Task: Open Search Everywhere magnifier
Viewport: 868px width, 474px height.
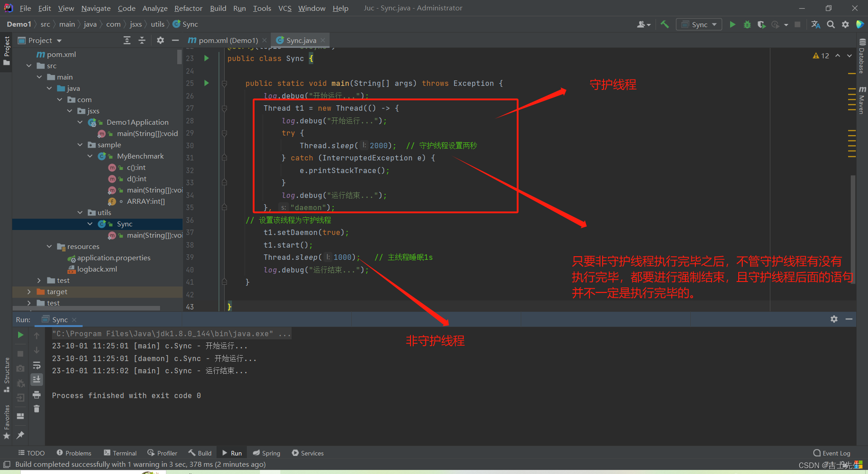Action: [x=831, y=24]
